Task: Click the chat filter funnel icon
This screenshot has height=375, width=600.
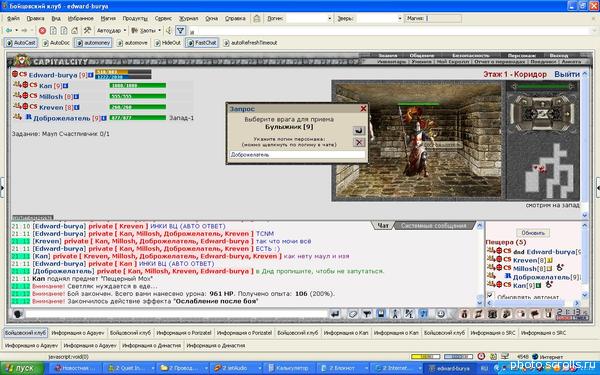Action: pos(367,314)
